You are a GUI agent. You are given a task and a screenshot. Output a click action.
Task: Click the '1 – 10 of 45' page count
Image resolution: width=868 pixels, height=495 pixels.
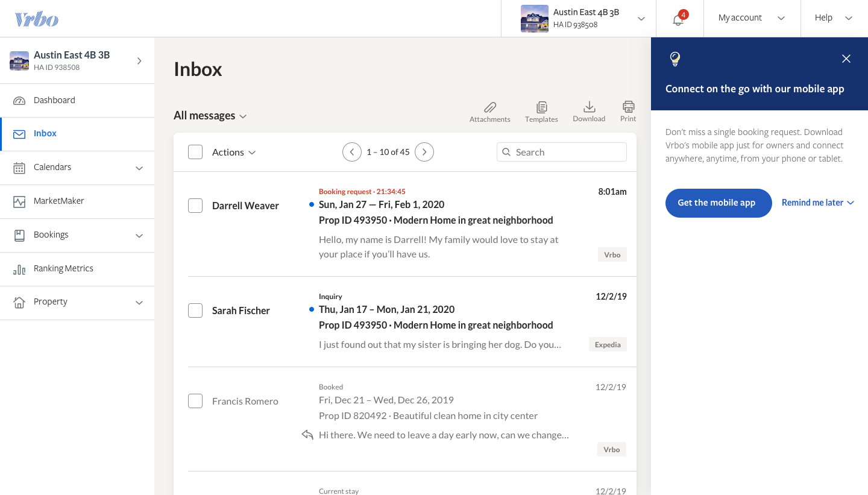point(388,152)
